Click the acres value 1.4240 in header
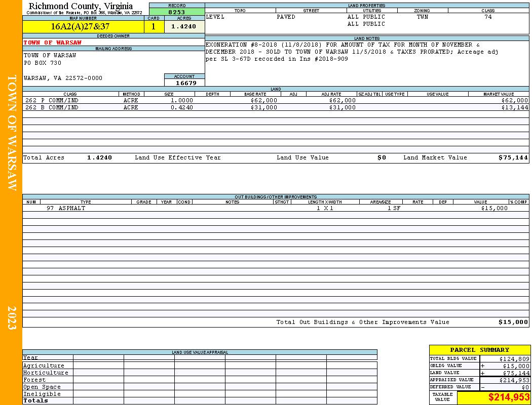This screenshot has width=532, height=405. [183, 26]
